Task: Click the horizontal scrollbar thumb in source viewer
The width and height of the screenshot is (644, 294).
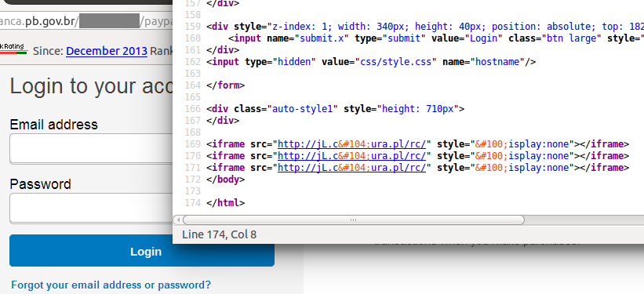Action: (x=353, y=220)
